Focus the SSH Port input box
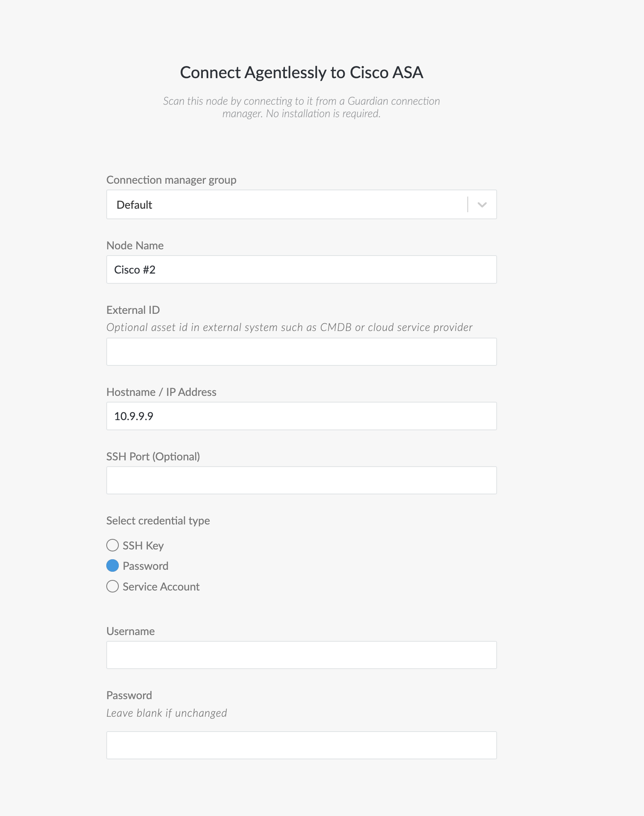The height and width of the screenshot is (816, 644). 301,480
